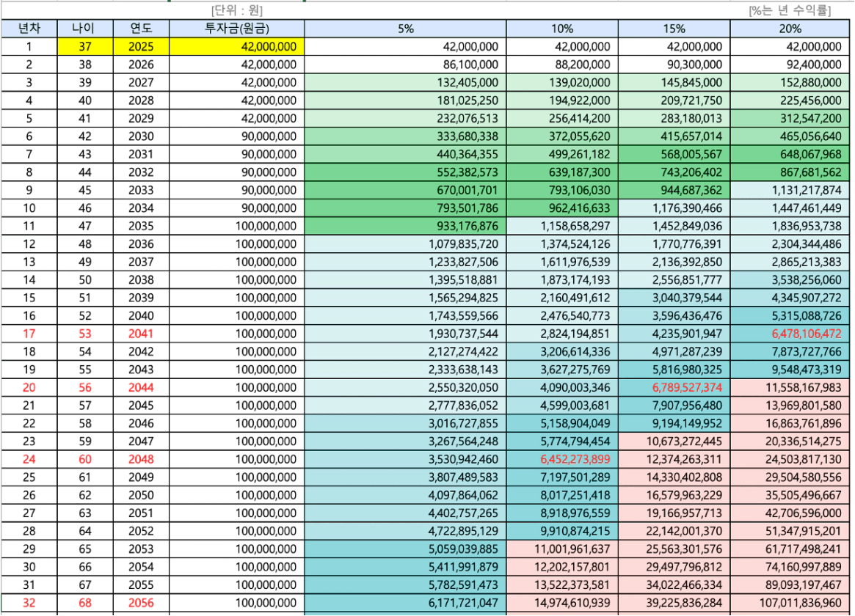The height and width of the screenshot is (616, 855).
Task: Click cell 92,400,000
Action: [x=790, y=65]
